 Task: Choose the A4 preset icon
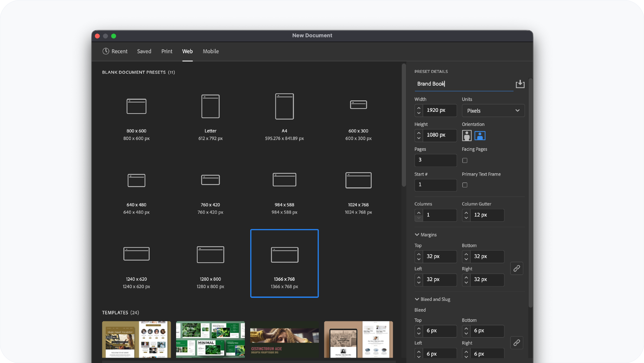[284, 106]
